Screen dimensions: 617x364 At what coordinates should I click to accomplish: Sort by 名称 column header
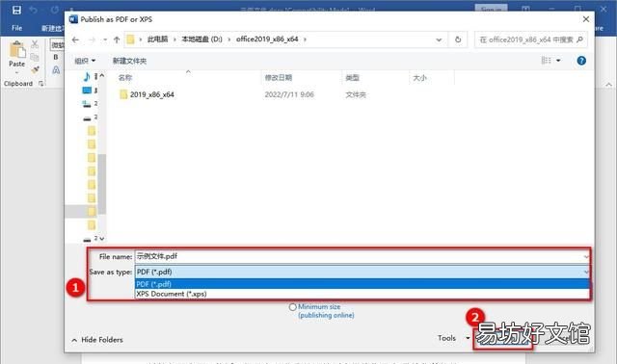pyautogui.click(x=125, y=78)
